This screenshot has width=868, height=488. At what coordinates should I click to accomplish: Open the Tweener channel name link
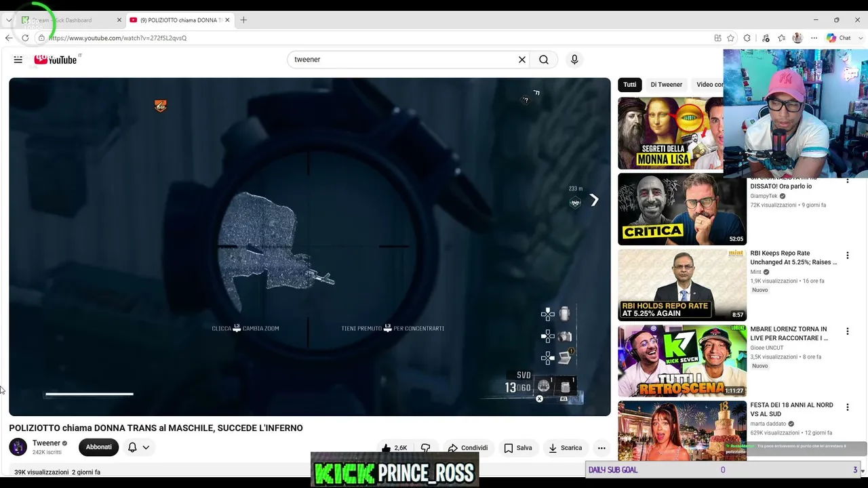[46, 443]
